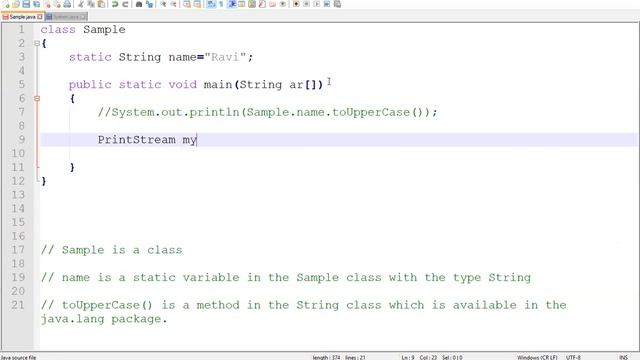Click "public static void main" declaration line
640x360 pixels.
[196, 84]
